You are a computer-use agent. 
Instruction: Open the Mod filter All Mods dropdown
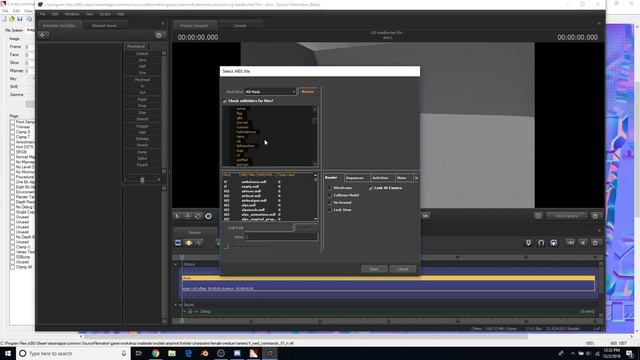click(270, 92)
